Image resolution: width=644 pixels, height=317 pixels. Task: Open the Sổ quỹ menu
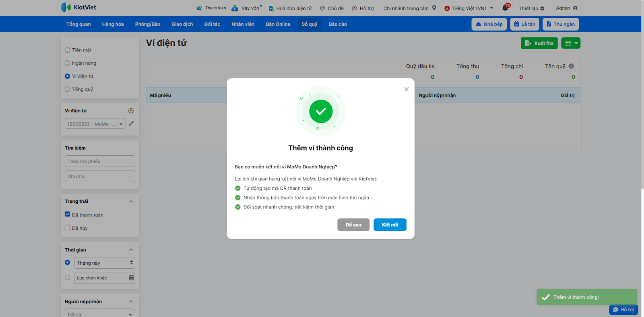click(x=310, y=24)
